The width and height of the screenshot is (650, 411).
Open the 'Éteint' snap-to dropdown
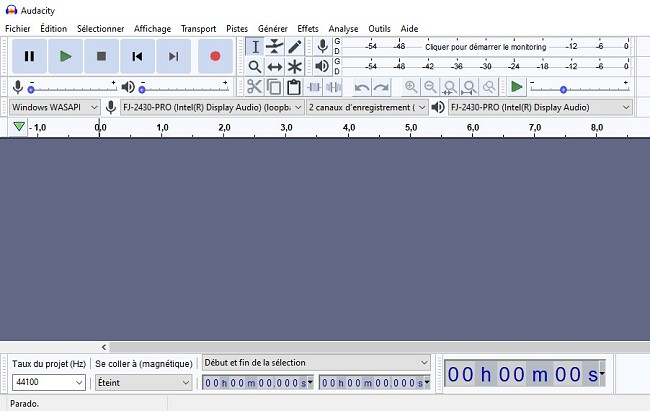coord(143,382)
